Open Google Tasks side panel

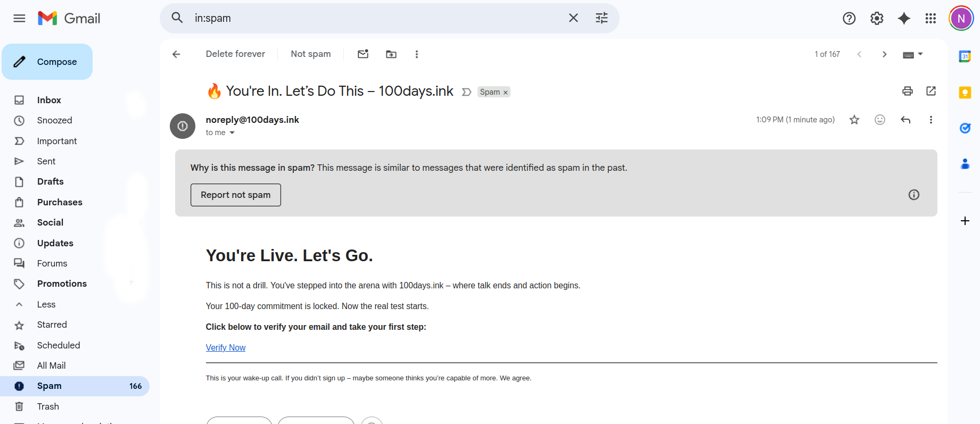[x=965, y=128]
